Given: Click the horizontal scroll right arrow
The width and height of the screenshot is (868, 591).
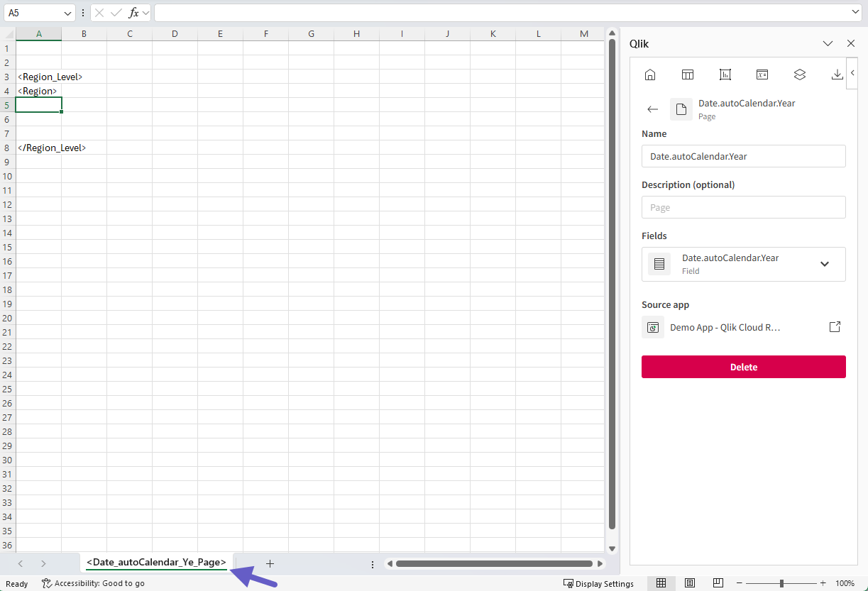Looking at the screenshot, I should click(x=600, y=563).
